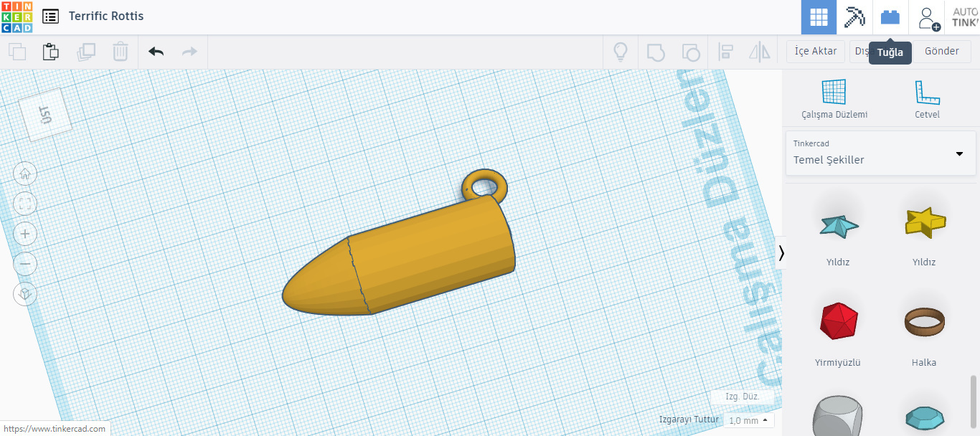Click the Ungroup shapes icon
Image resolution: width=980 pixels, height=436 pixels.
(x=690, y=51)
